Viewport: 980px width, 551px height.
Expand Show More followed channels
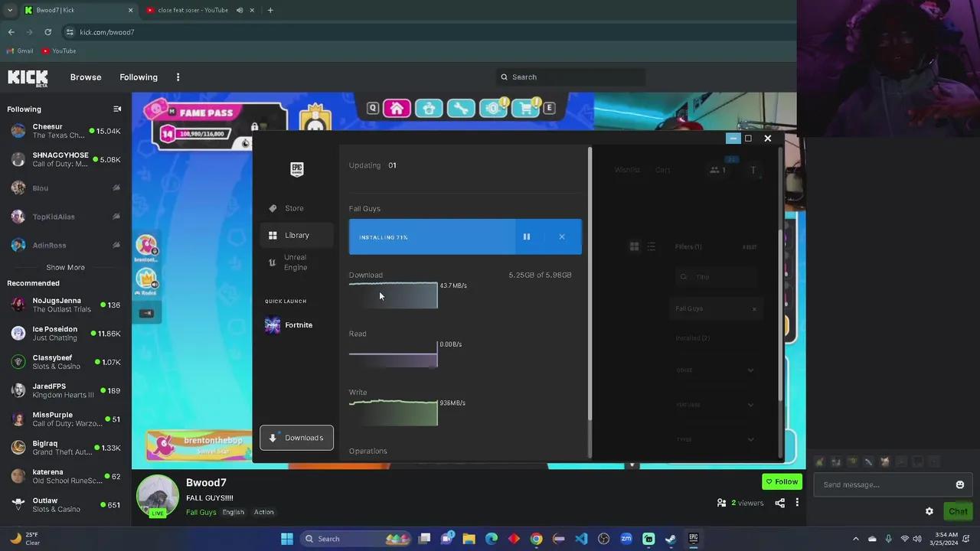[65, 267]
